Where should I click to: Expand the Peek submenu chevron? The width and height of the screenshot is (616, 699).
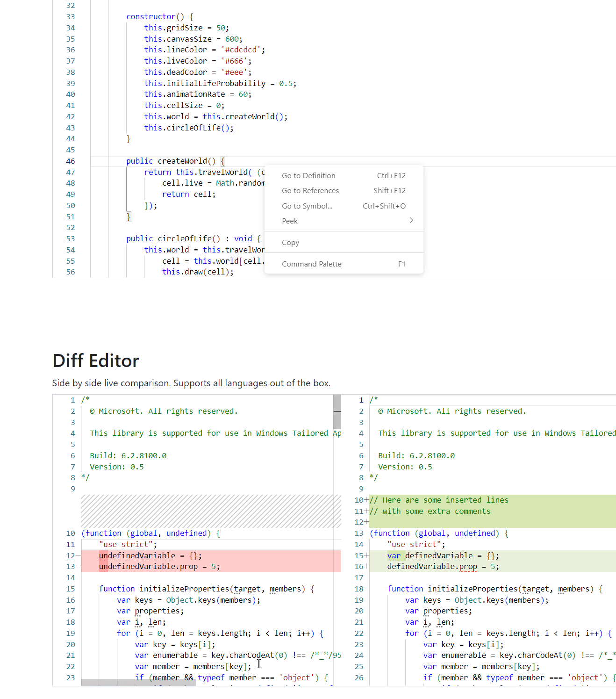point(411,220)
